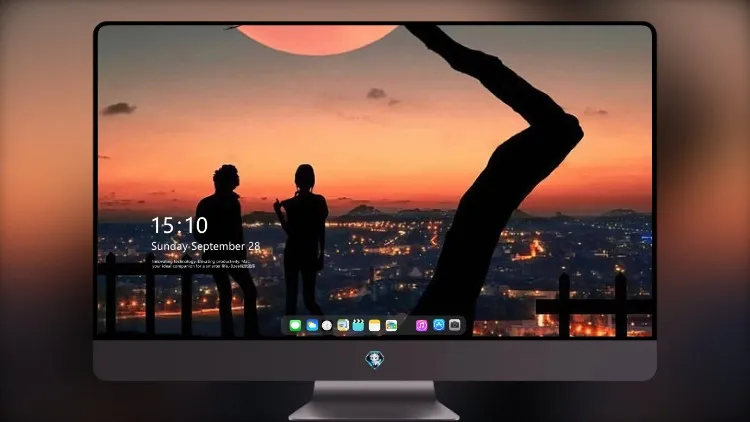750x422 pixels.
Task: Open the yellow Notes app in the dock
Action: [375, 325]
